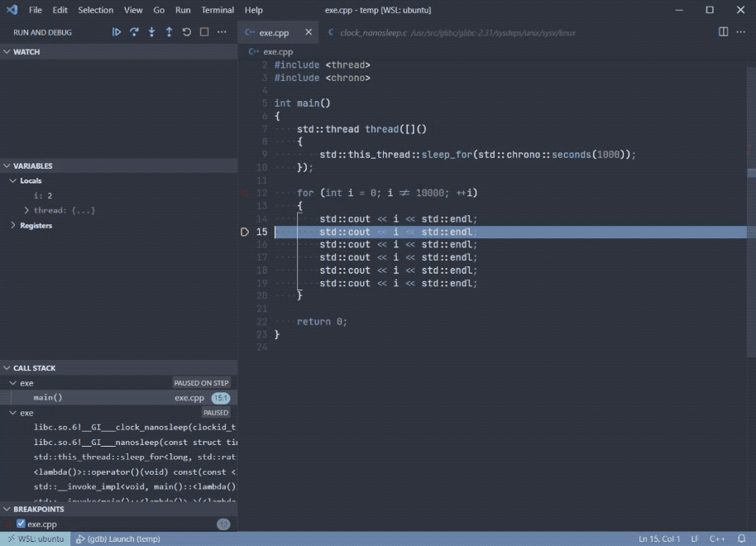Click the line 7 std::thread code
This screenshot has width=756, height=546.
[x=361, y=129]
